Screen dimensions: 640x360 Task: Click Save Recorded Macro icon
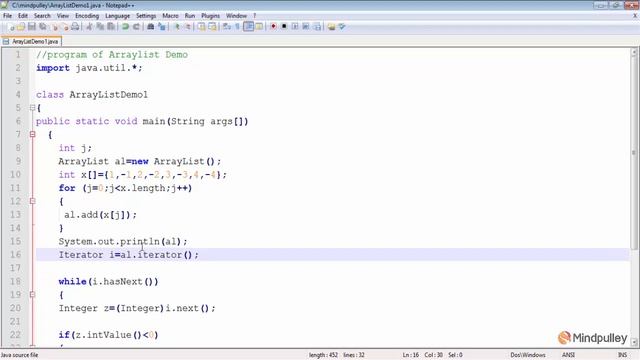[317, 27]
